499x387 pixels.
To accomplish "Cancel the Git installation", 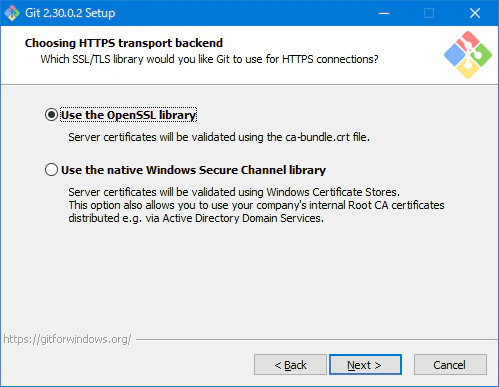I will coord(450,365).
